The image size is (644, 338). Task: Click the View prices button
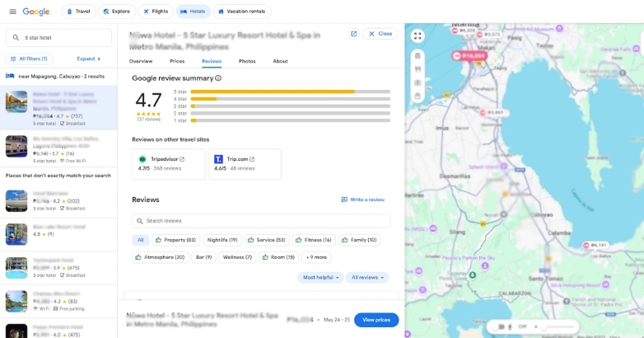tap(376, 320)
